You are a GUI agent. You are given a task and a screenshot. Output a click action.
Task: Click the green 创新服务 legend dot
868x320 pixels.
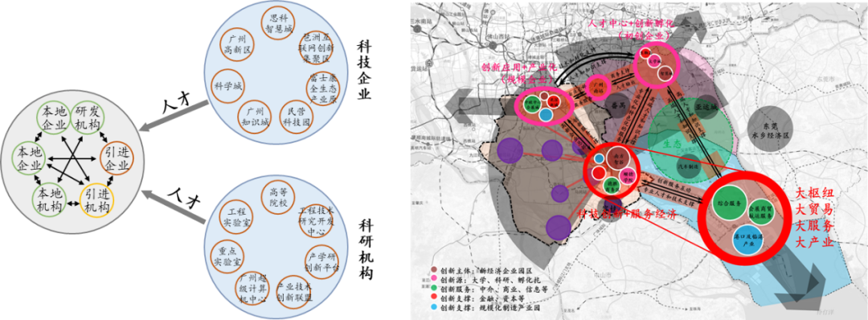tap(434, 289)
